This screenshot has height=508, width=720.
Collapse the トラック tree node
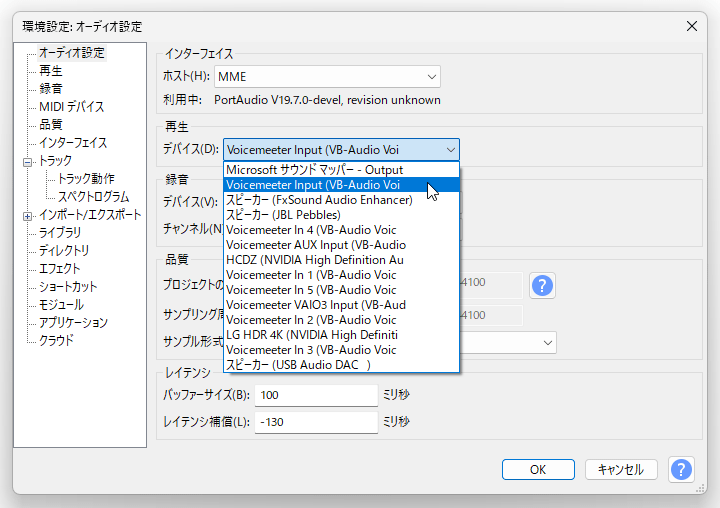[28, 162]
